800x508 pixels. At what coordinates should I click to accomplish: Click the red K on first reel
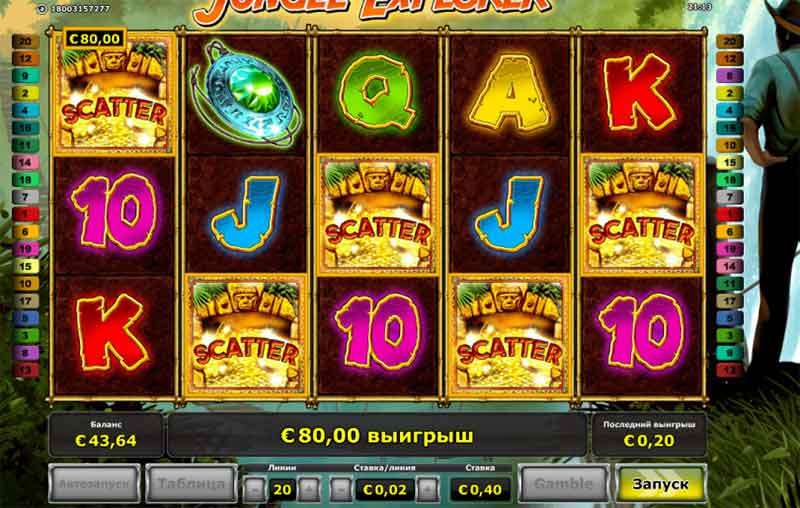[x=112, y=332]
